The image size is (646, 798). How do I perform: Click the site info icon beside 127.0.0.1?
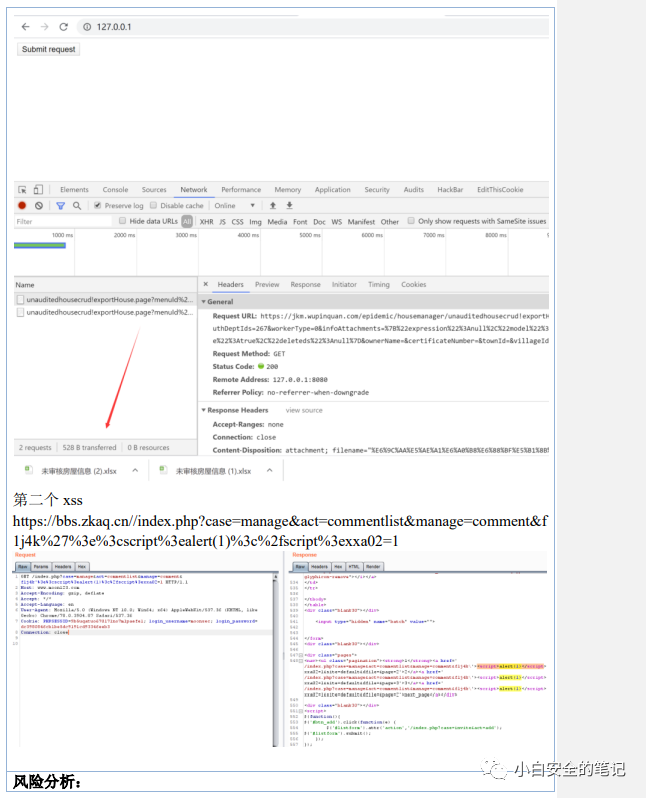pyautogui.click(x=87, y=27)
